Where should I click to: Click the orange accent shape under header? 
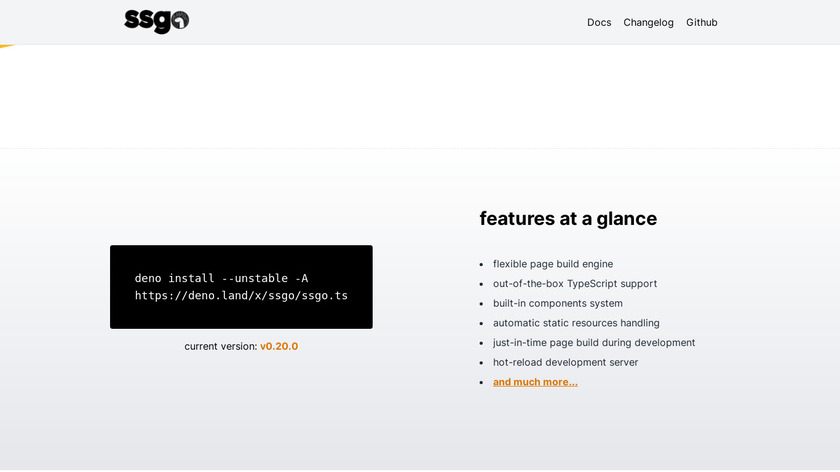tap(6, 46)
